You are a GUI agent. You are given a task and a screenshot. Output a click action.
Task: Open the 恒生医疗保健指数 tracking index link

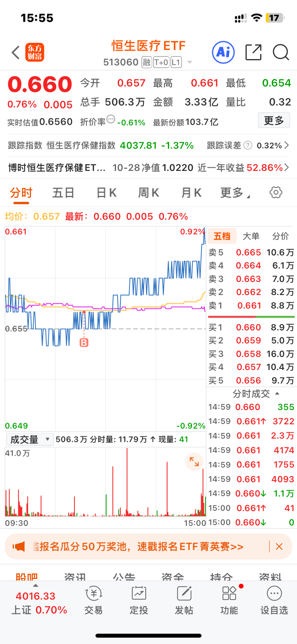tap(81, 146)
